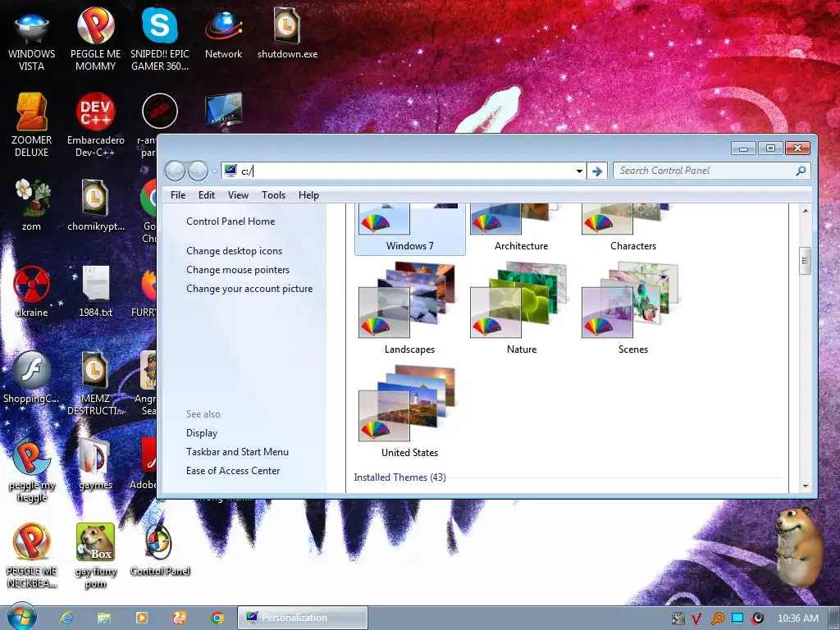Click the Search Control Panel box
Screen dimensions: 840x630
[x=711, y=171]
